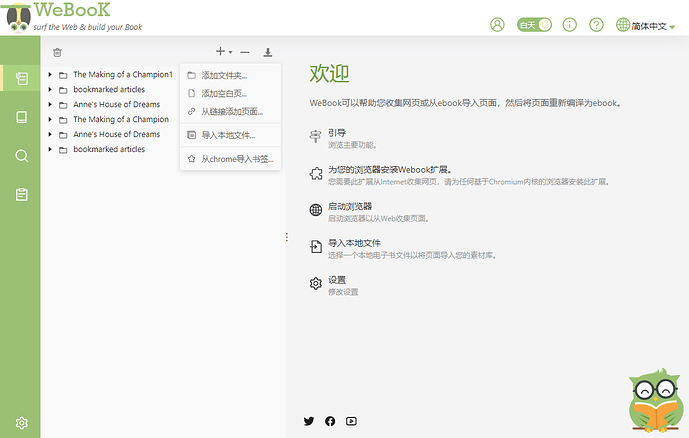
Task: Open the user account profile icon
Action: tap(498, 25)
